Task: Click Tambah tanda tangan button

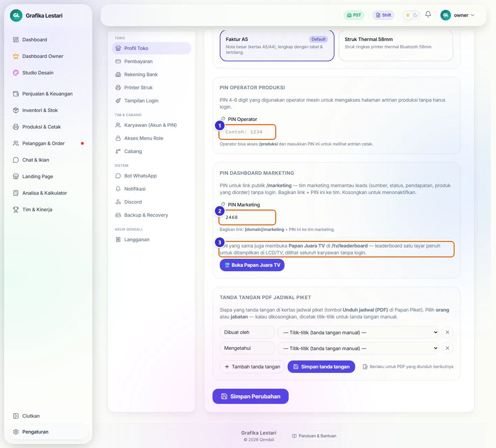Action: 252,367
